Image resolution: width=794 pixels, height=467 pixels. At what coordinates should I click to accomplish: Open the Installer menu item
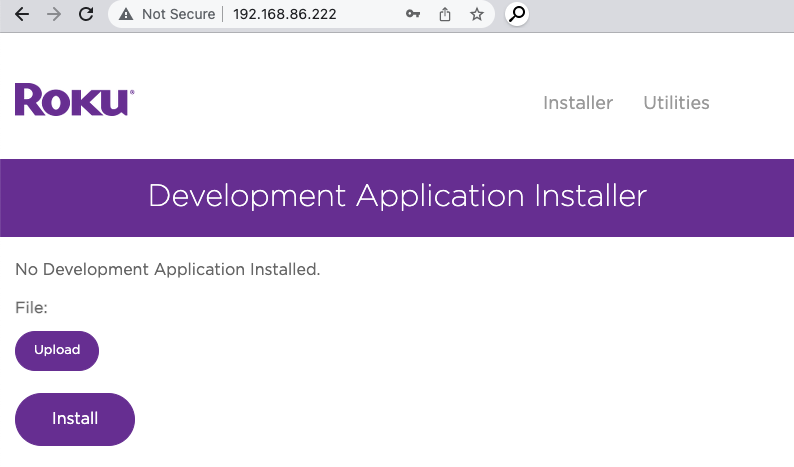[x=578, y=103]
